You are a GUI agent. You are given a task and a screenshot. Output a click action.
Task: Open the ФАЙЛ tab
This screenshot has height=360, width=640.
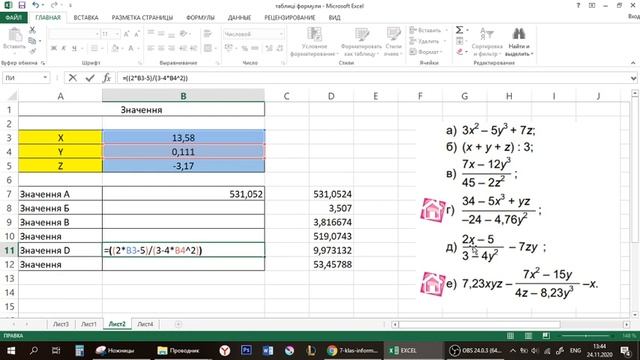coord(13,18)
